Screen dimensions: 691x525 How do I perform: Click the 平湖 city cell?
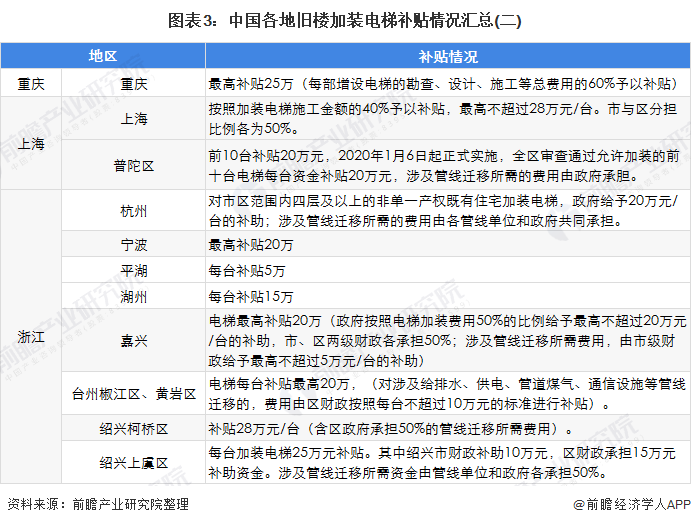pos(134,270)
